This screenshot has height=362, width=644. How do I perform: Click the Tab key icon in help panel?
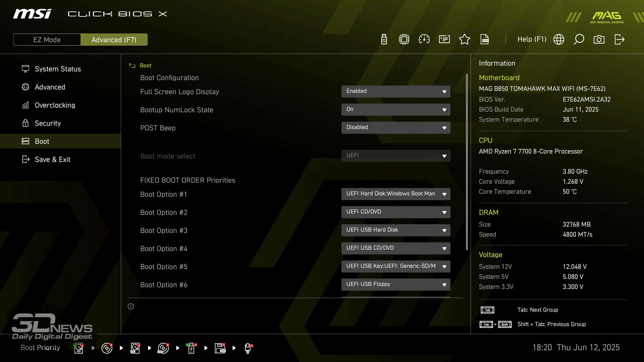pyautogui.click(x=487, y=310)
